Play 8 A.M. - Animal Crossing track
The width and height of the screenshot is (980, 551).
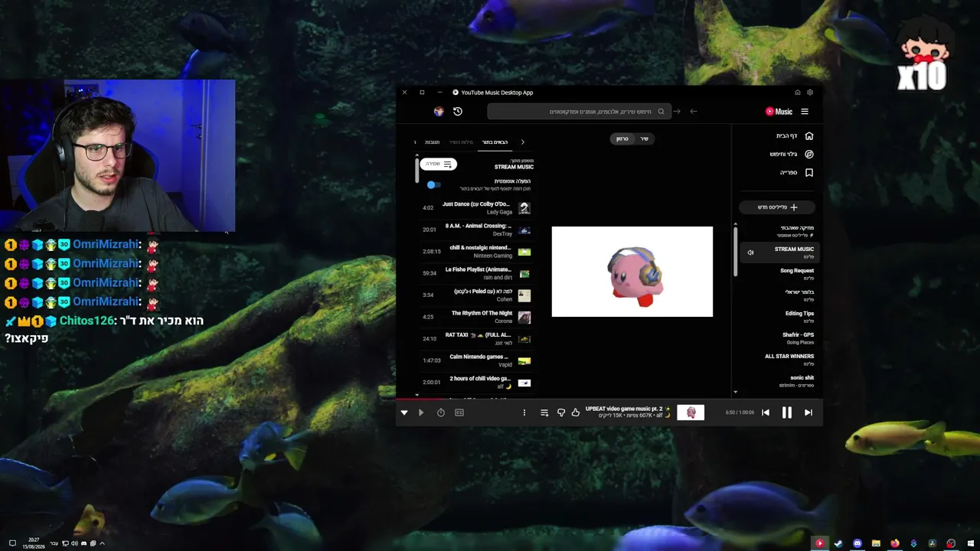(475, 230)
